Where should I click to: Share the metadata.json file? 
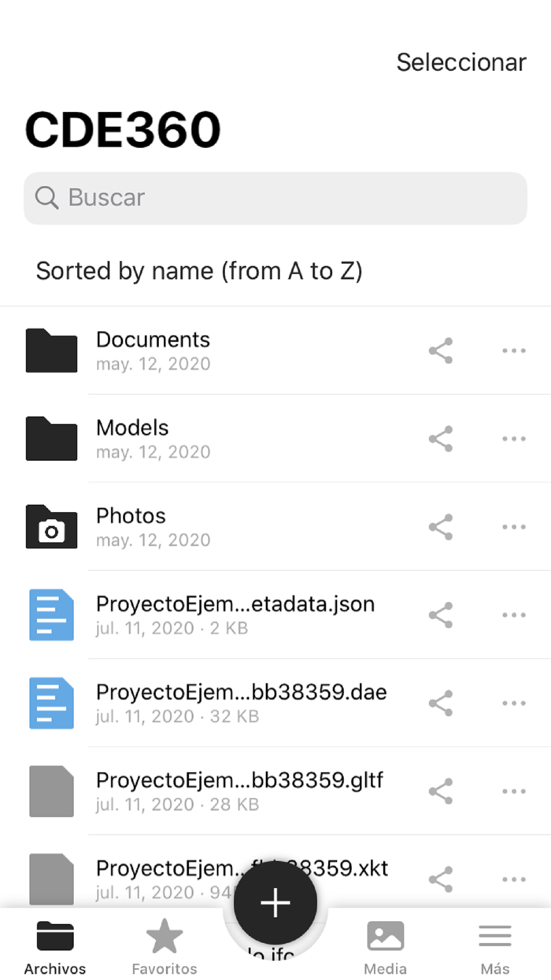click(x=441, y=615)
